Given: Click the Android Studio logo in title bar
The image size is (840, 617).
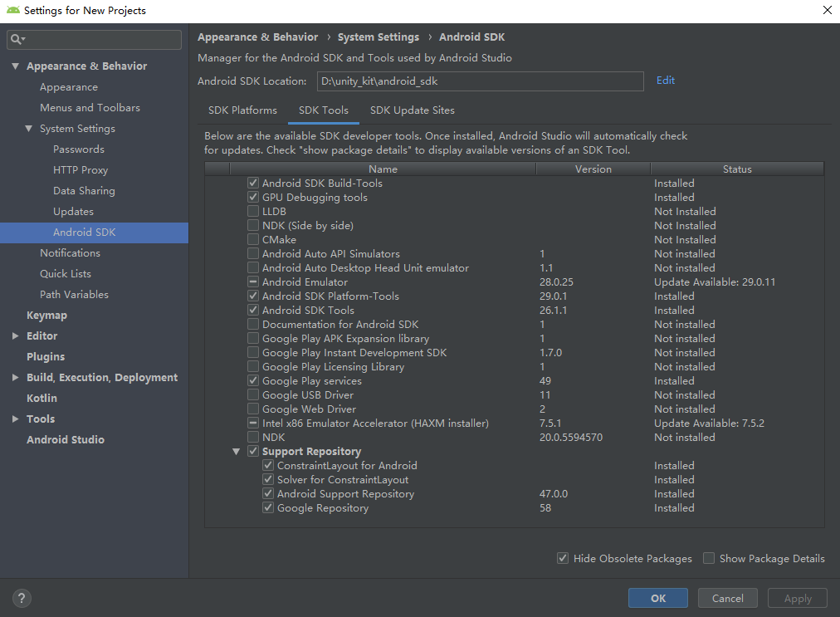Looking at the screenshot, I should (12, 10).
